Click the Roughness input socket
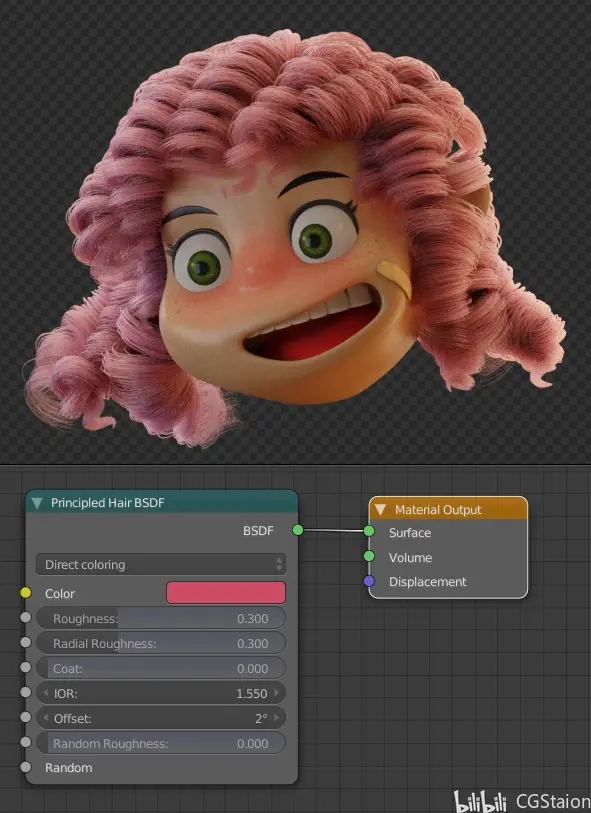Screen dimensions: 591x813 click(x=25, y=618)
